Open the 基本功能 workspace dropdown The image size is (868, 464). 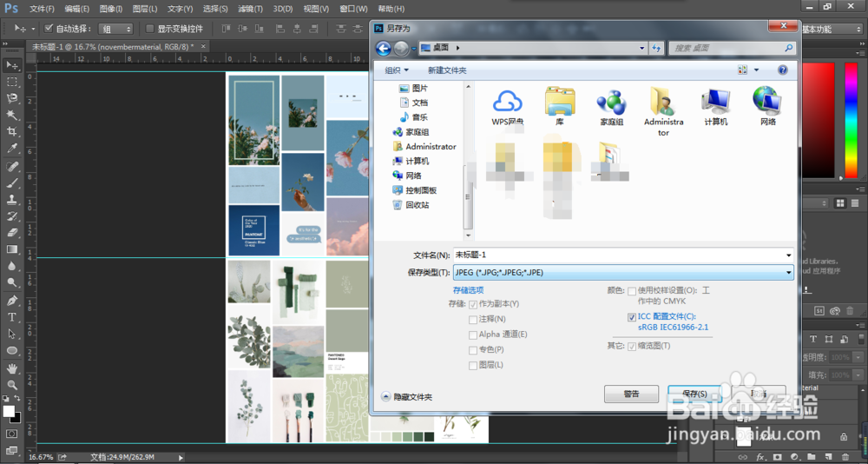click(832, 29)
